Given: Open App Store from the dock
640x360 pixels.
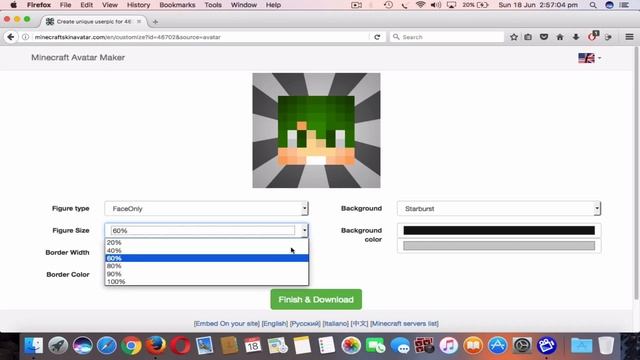Looking at the screenshot, I should (x=498, y=345).
